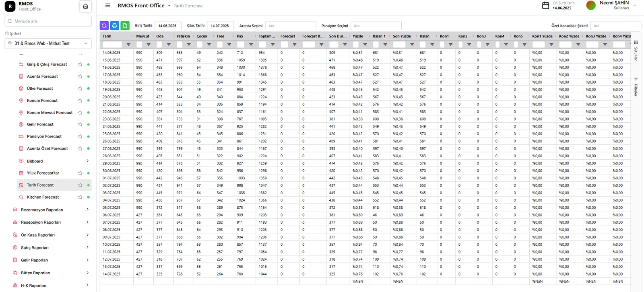Click the Pansiyon Forecast bed icon
This screenshot has height=292, width=644.
pos(21,137)
